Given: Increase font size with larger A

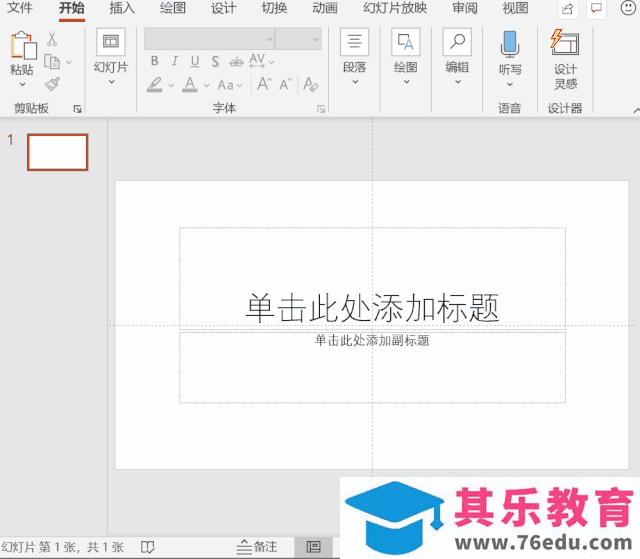Looking at the screenshot, I should (x=264, y=84).
